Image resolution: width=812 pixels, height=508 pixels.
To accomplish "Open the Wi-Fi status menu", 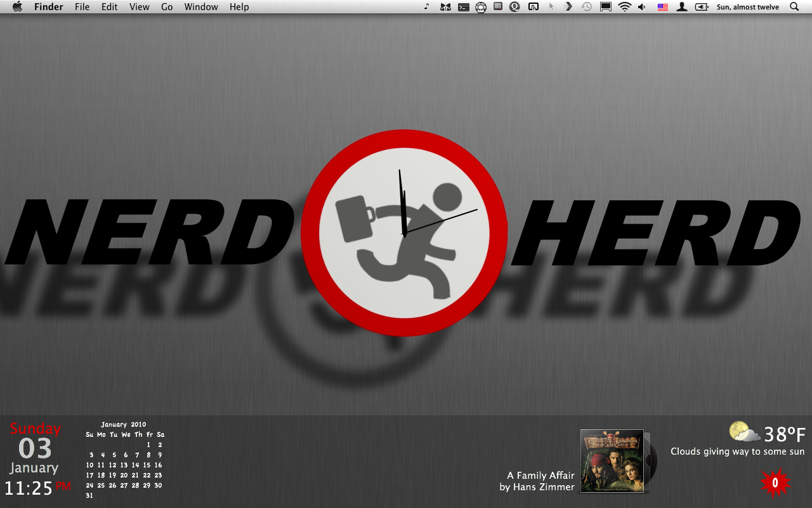I will click(625, 7).
